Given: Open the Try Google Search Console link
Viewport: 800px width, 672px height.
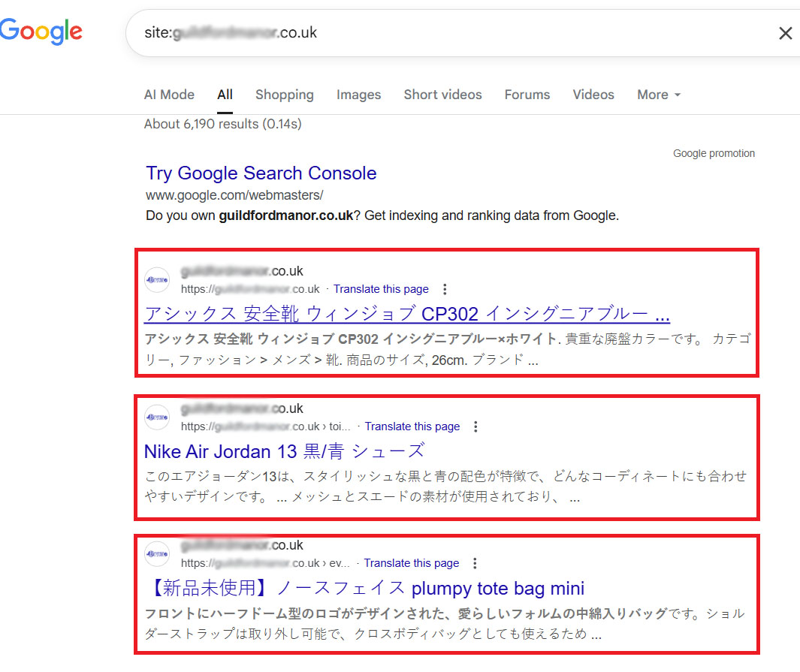Looking at the screenshot, I should tap(261, 173).
